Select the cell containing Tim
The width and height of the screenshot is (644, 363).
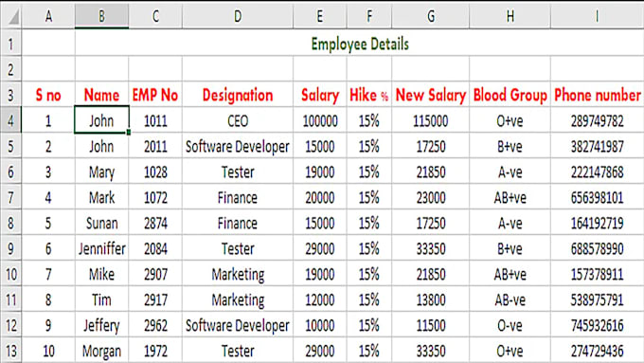[101, 299]
